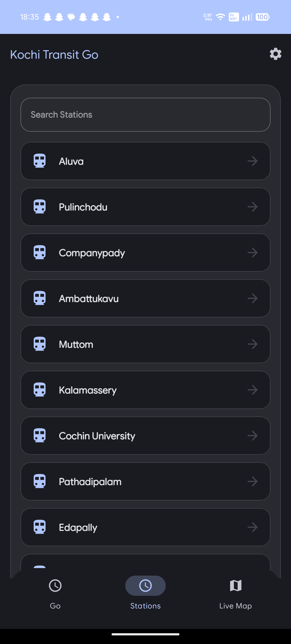The image size is (291, 644).
Task: Expand Companypady using its arrow
Action: coord(252,253)
